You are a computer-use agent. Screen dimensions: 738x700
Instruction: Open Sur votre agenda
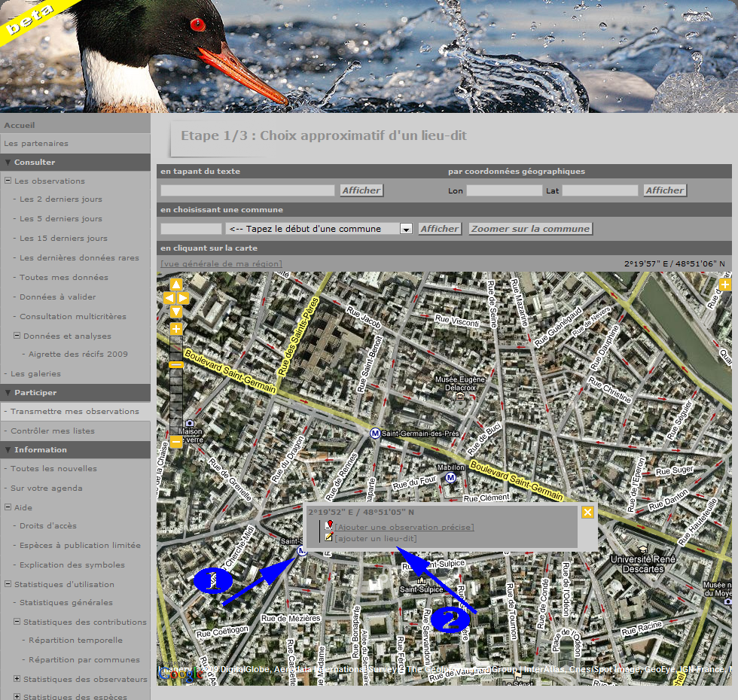coord(46,488)
